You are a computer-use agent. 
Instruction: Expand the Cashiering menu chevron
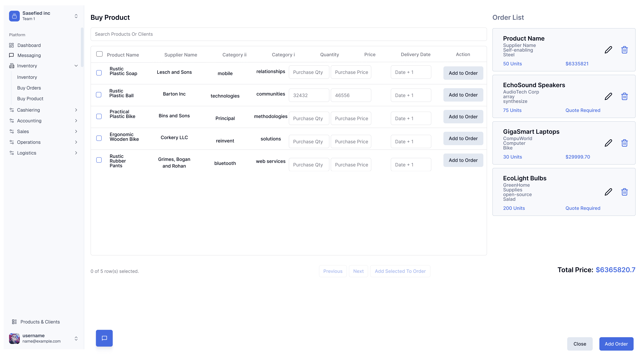[x=76, y=110]
